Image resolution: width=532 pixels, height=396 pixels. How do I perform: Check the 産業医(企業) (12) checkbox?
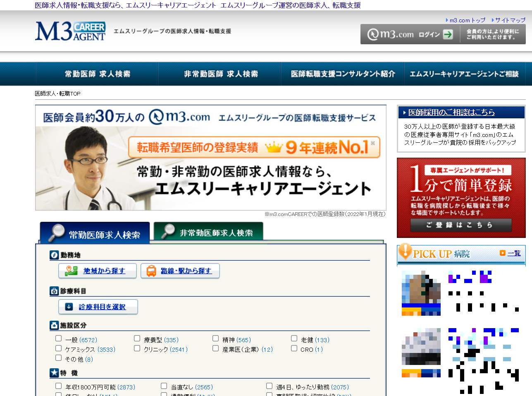point(216,348)
